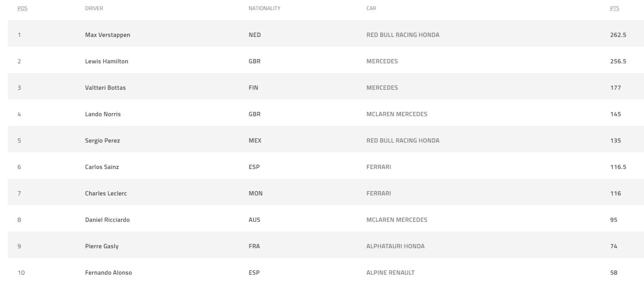The width and height of the screenshot is (644, 284).
Task: Click the PTS column header
Action: click(615, 8)
